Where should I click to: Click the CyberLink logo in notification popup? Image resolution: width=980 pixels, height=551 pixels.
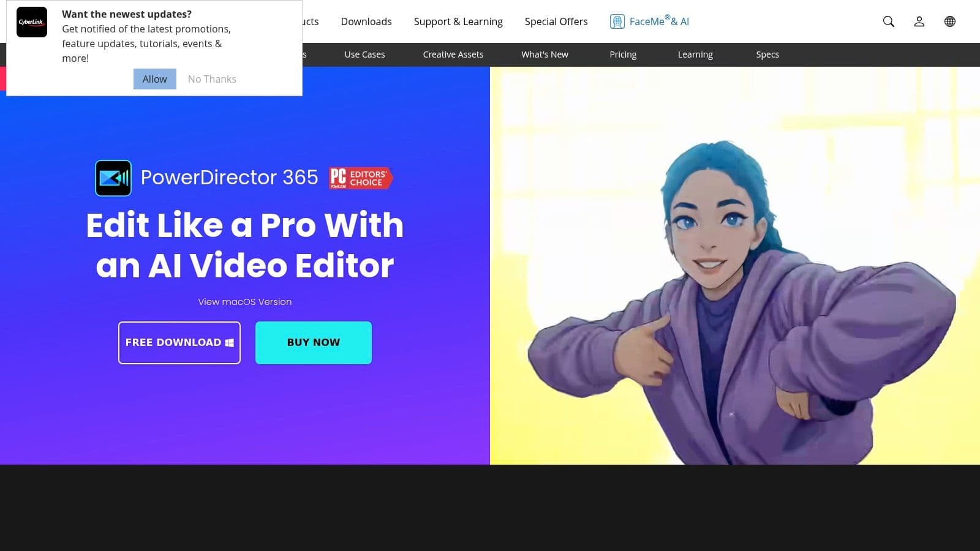tap(31, 22)
